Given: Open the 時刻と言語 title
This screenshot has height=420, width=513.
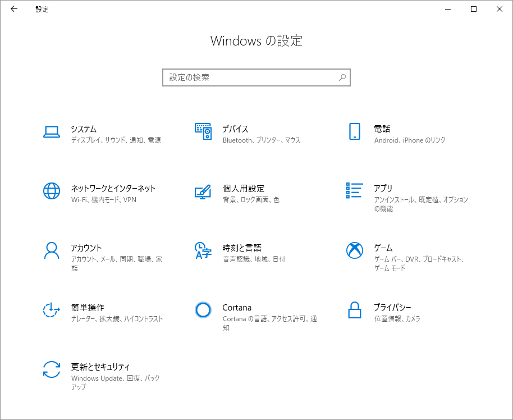Looking at the screenshot, I should [242, 248].
